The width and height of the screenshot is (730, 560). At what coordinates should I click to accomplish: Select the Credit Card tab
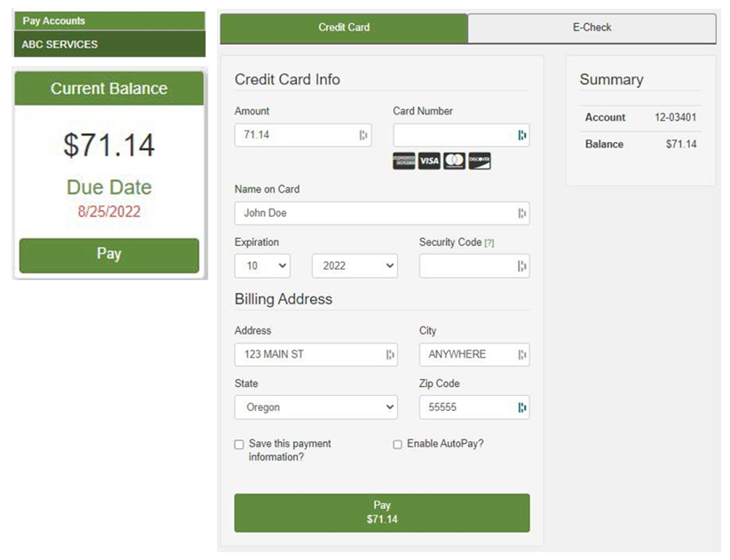click(x=344, y=28)
